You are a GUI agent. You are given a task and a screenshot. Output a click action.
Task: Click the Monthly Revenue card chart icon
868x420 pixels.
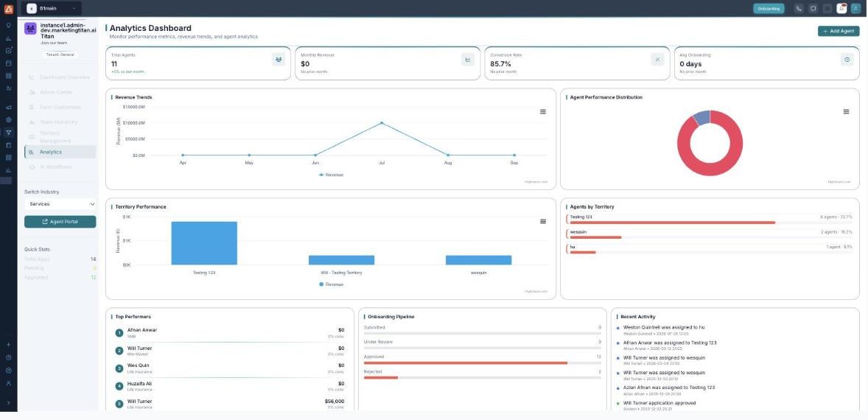tap(468, 60)
